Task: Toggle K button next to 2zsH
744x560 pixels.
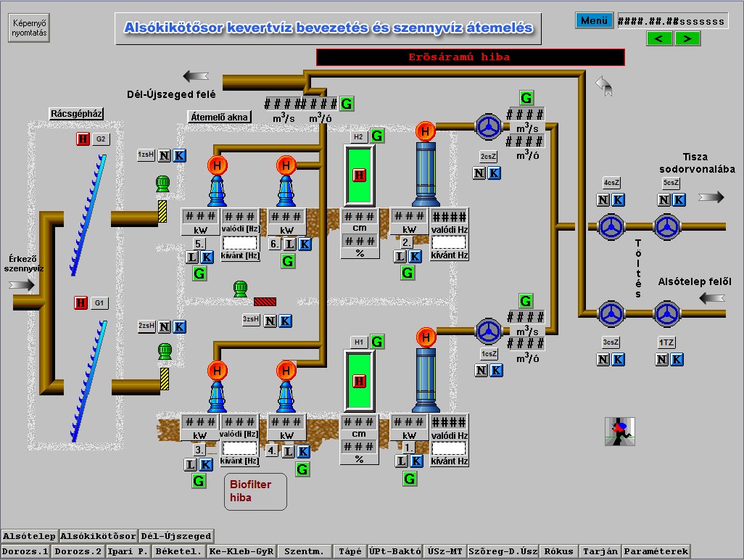Action: [179, 326]
